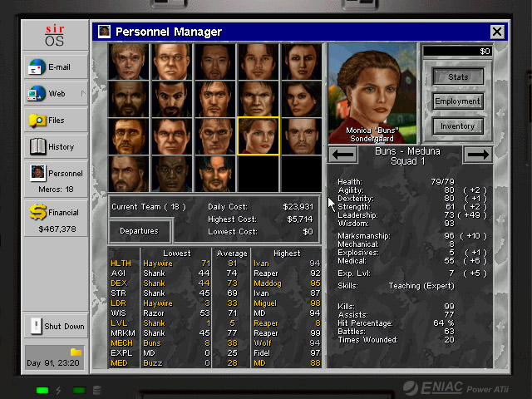532x399 pixels.
Task: Click the Departures button
Action: (x=139, y=231)
